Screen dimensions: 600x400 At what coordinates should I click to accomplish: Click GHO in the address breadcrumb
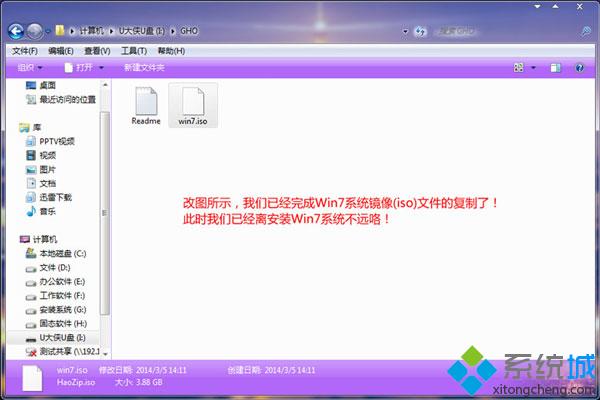[x=189, y=31]
